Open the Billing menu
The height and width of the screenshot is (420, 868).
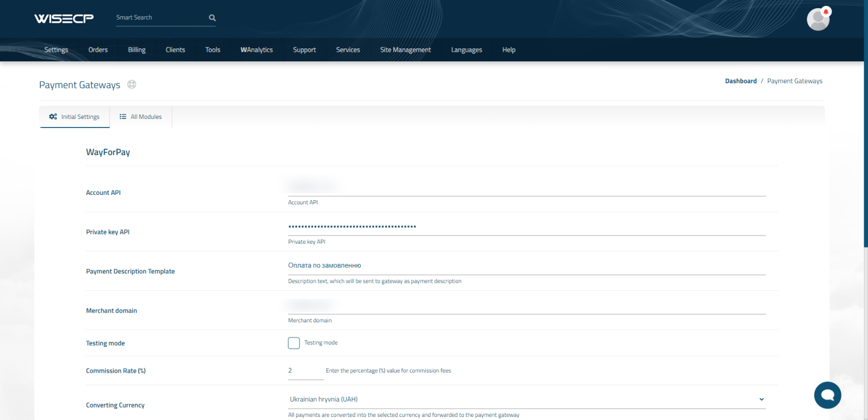137,50
